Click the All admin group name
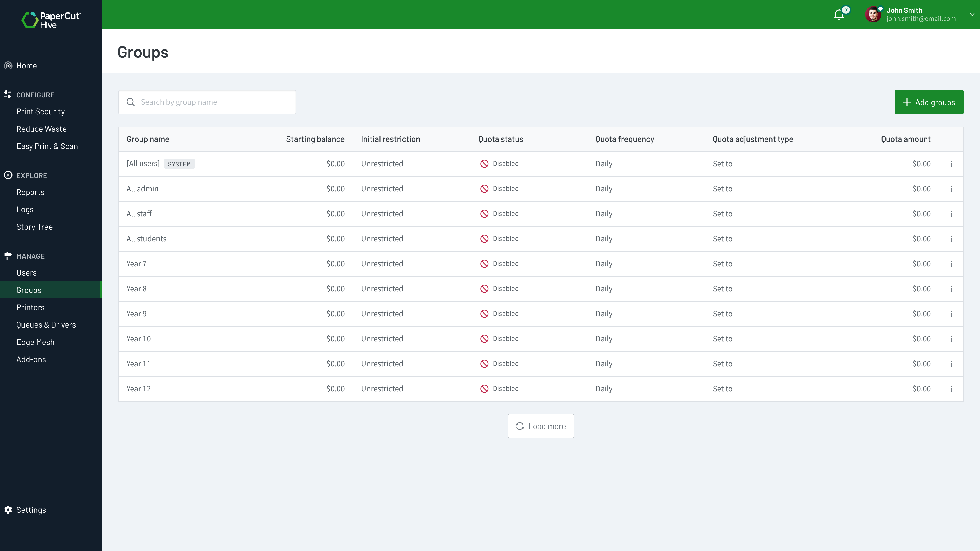980x551 pixels. (143, 189)
